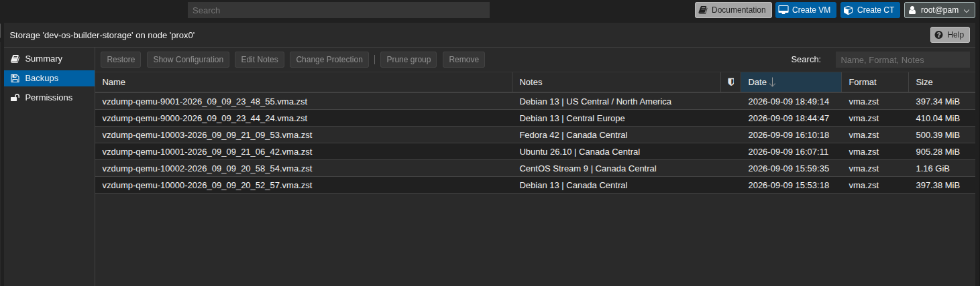Click date 2026-09-09 15:53:18

click(789, 186)
